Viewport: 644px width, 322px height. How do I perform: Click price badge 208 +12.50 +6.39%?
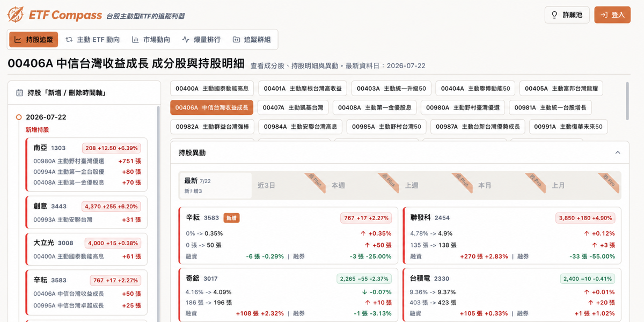click(111, 148)
